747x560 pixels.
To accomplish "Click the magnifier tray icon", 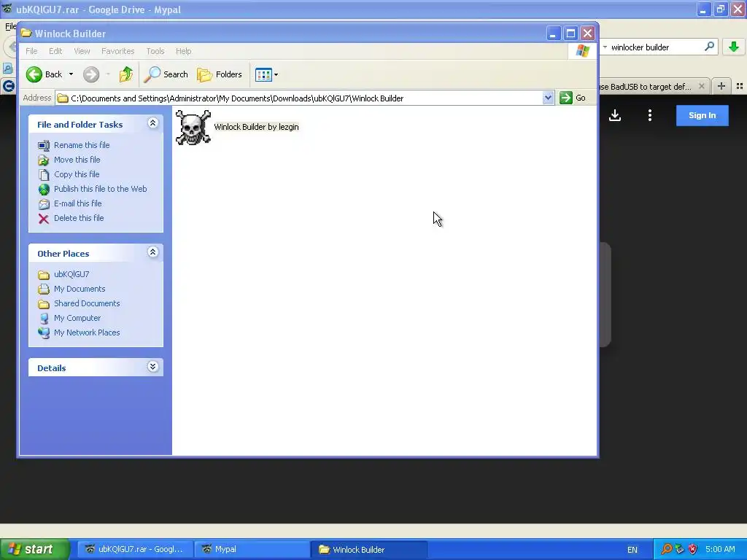I will (667, 549).
